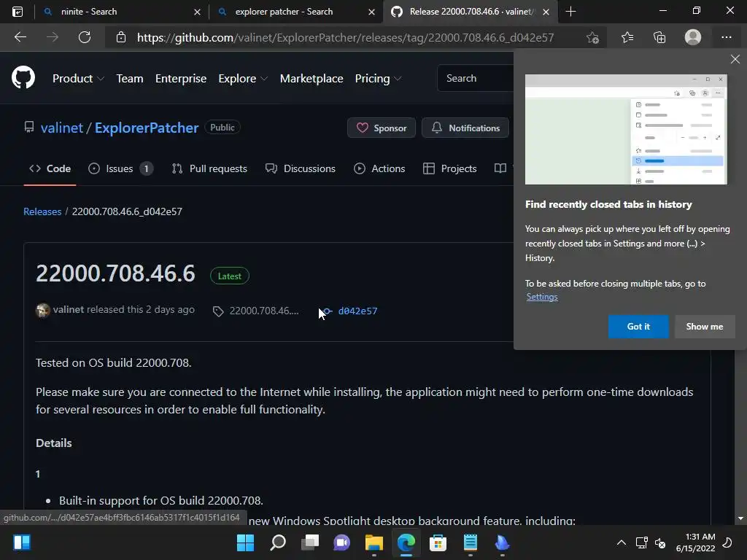Open the valinet owner link
747x560 pixels.
click(62, 128)
